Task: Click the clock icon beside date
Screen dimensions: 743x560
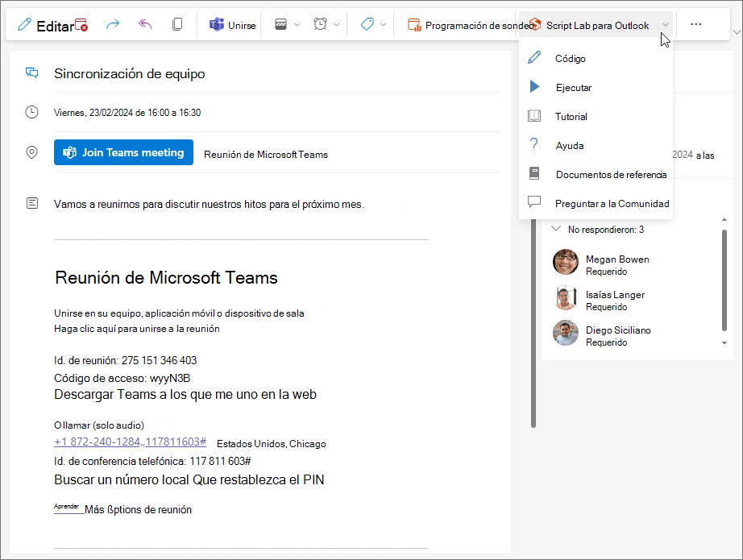Action: [x=31, y=112]
